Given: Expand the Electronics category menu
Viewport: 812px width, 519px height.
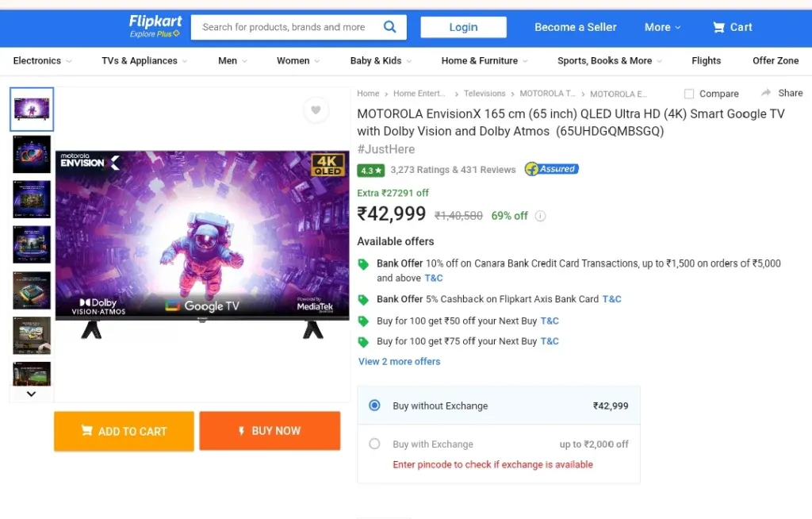Looking at the screenshot, I should coord(43,60).
